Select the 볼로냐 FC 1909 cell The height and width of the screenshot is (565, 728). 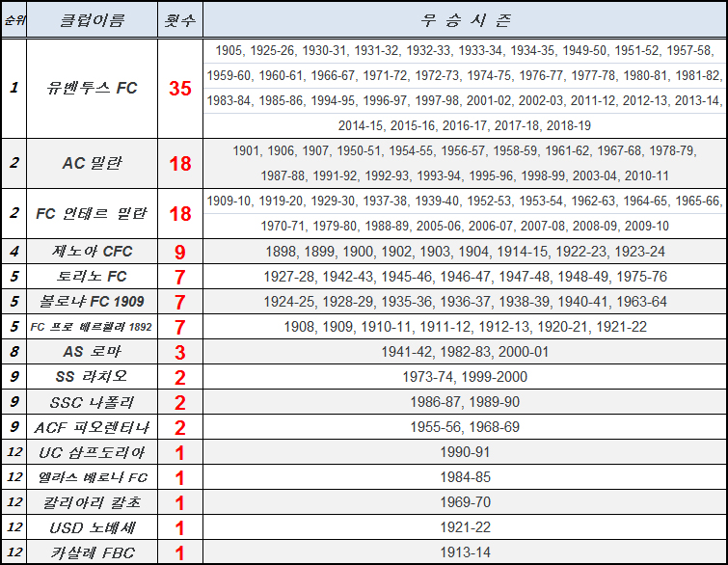pos(92,302)
